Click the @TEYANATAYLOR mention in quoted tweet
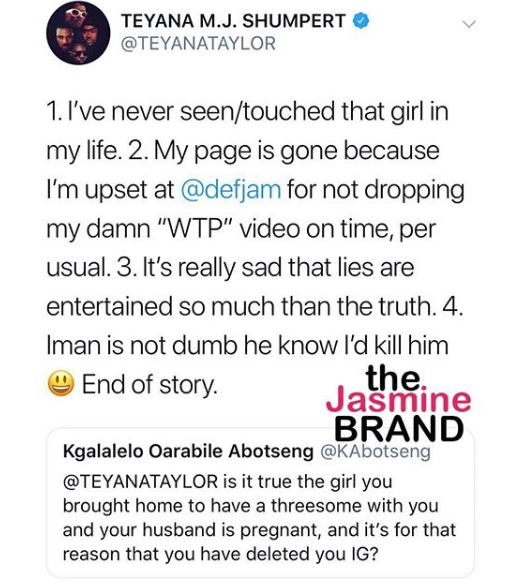 pos(140,481)
